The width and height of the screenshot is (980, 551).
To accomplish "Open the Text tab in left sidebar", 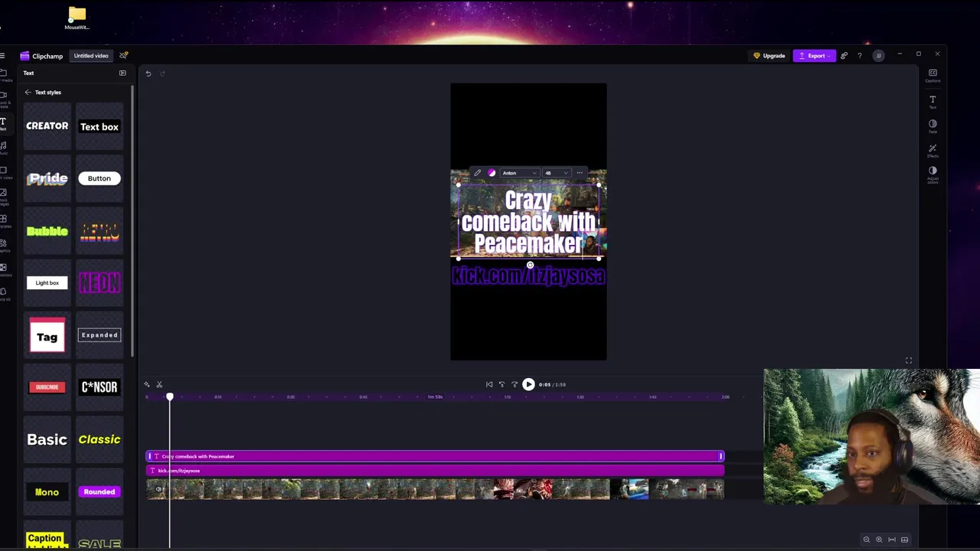I will pos(4,123).
